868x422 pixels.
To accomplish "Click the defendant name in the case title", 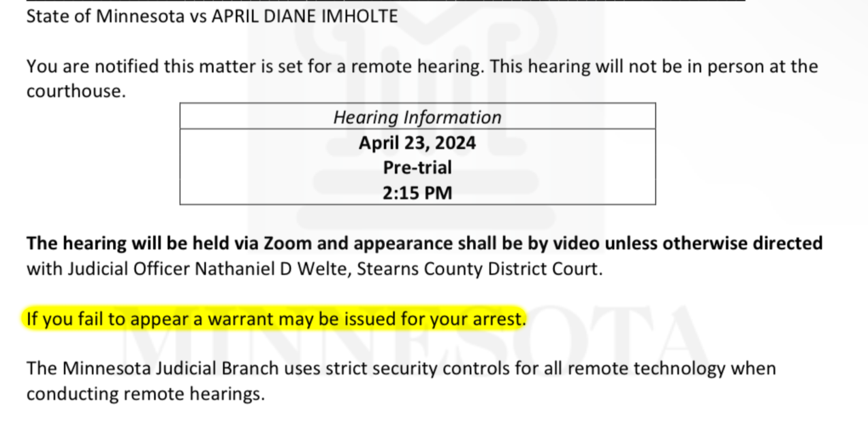I will coord(305,16).
